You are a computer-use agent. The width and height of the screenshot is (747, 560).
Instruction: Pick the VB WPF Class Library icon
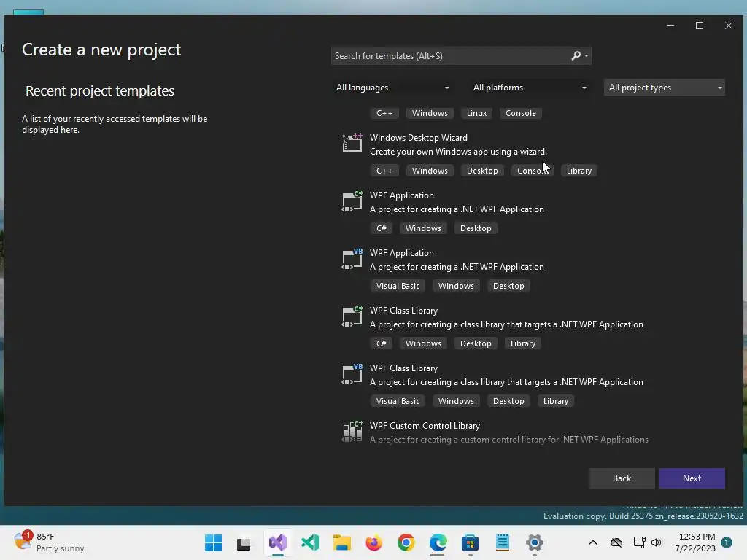352,374
